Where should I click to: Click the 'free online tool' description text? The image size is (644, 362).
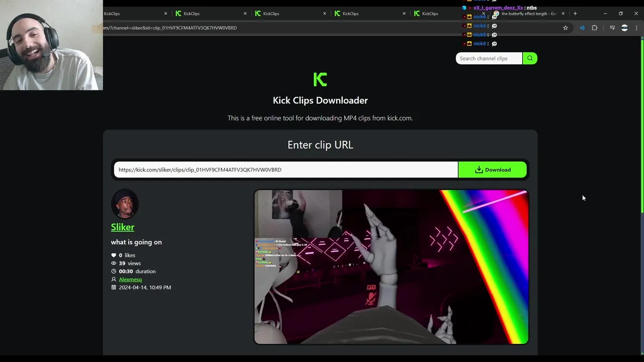[320, 118]
